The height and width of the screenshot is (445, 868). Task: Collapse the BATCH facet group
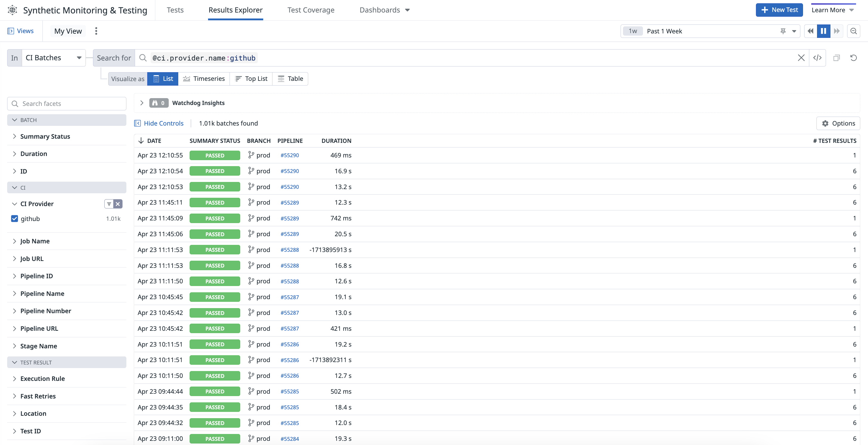[x=15, y=120]
